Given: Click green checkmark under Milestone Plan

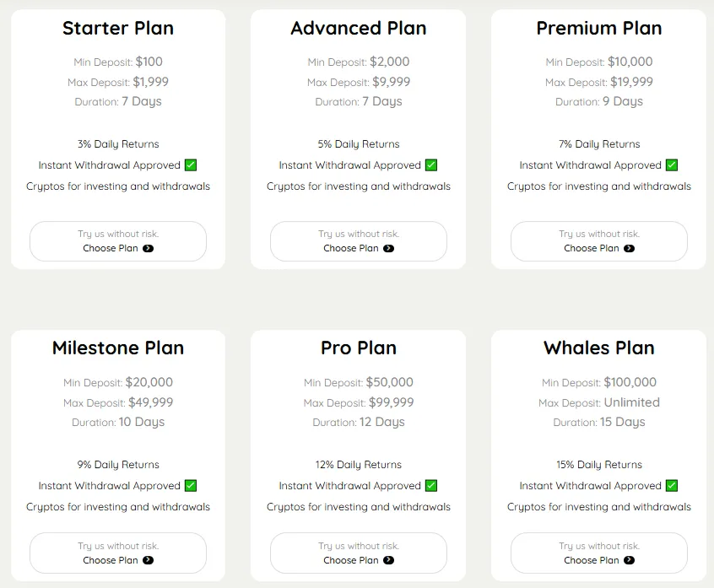Looking at the screenshot, I should 191,486.
